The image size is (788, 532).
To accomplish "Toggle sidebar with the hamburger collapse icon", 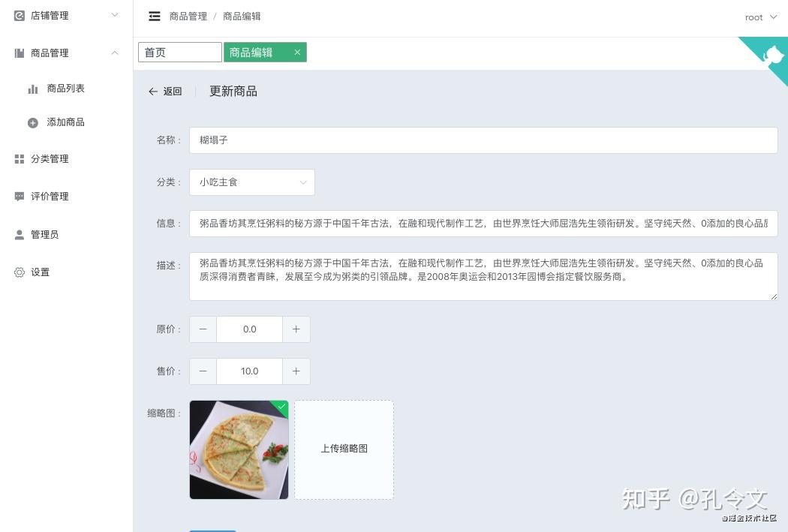I will pos(155,16).
